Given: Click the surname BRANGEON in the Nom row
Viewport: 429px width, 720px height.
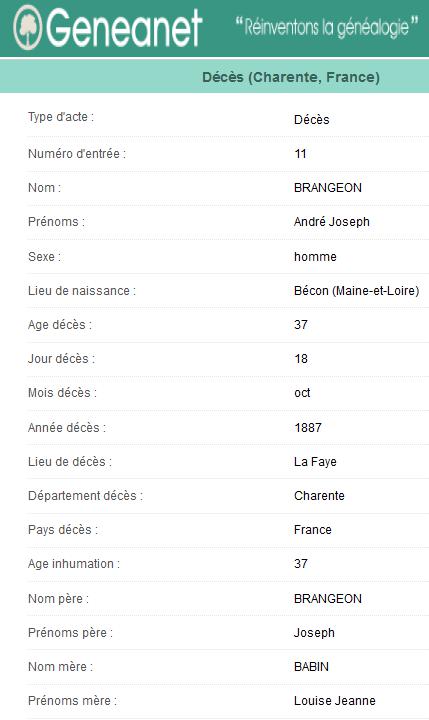Looking at the screenshot, I should pos(328,188).
